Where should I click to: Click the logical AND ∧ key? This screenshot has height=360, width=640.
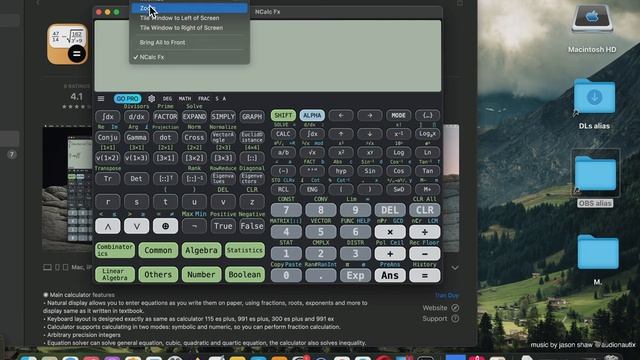pyautogui.click(x=108, y=226)
